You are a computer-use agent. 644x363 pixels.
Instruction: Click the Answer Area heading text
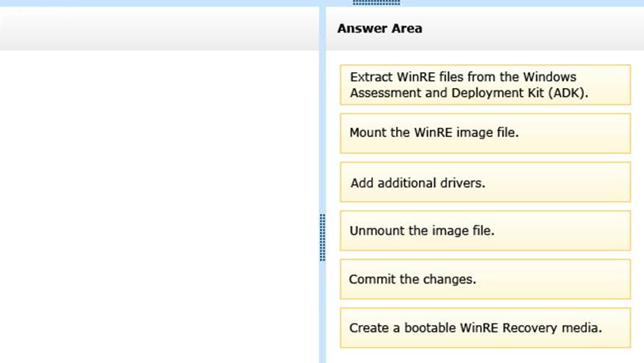(x=379, y=29)
